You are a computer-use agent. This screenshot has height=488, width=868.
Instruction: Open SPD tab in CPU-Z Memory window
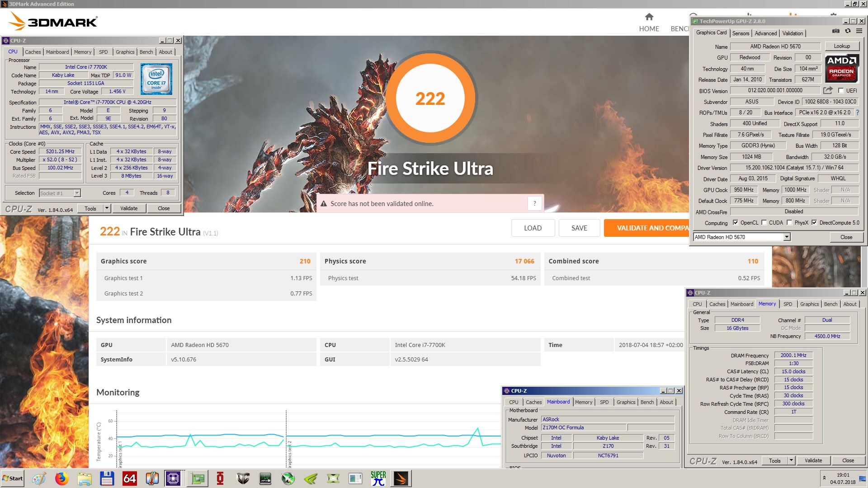788,304
